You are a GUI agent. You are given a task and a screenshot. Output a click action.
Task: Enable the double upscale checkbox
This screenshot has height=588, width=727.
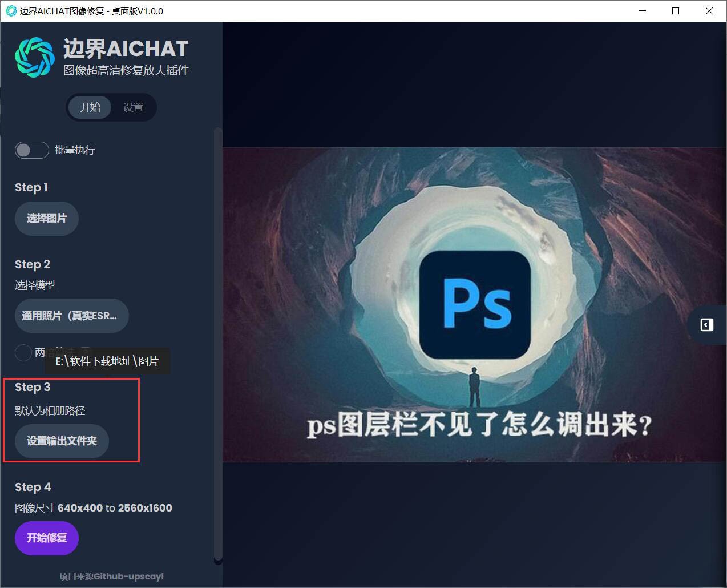(x=23, y=353)
